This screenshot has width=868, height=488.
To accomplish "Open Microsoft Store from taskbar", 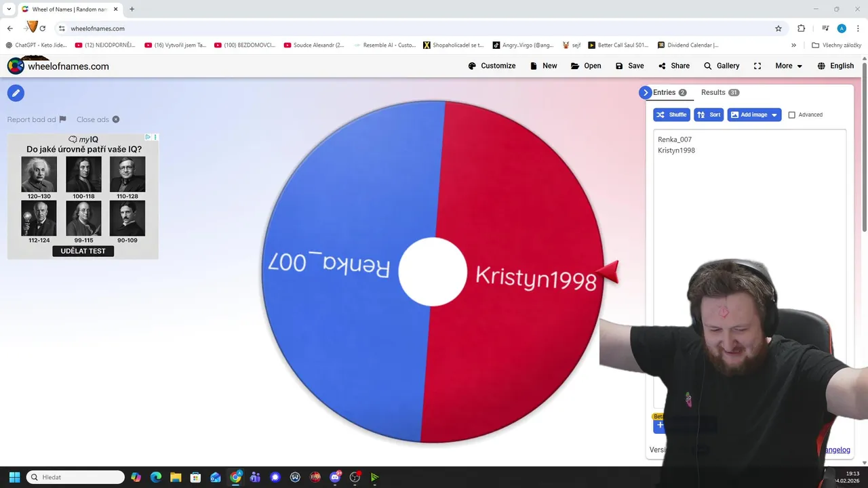I will [x=195, y=477].
